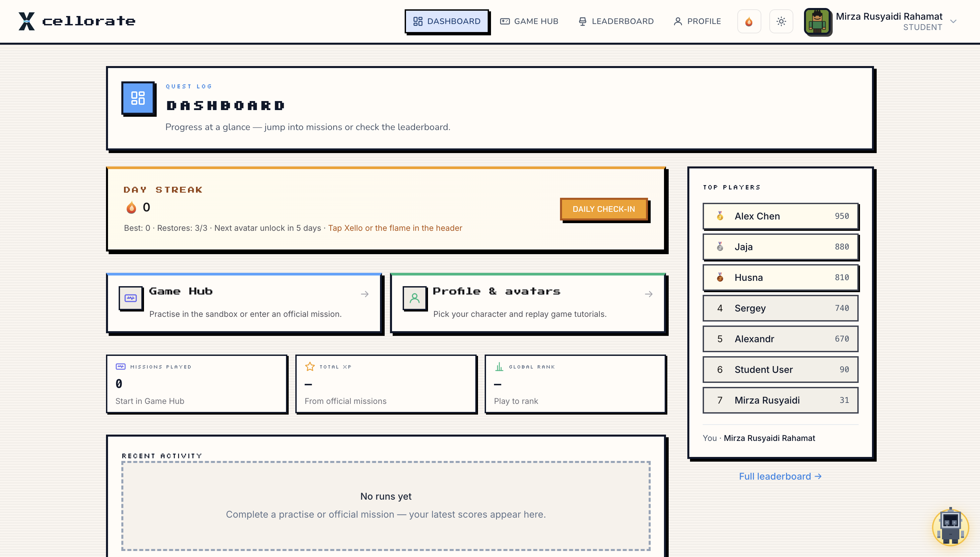This screenshot has width=980, height=557.
Task: Click the Game Hub card icon
Action: tap(131, 298)
